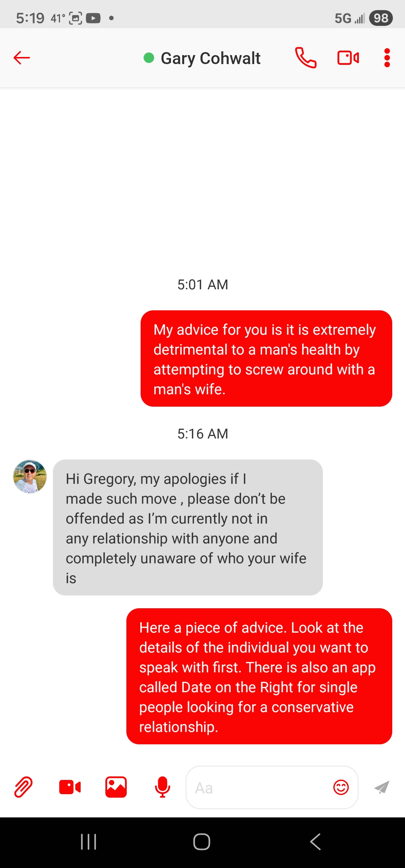Tap the paper plane send button
405x868 pixels.
click(x=382, y=787)
